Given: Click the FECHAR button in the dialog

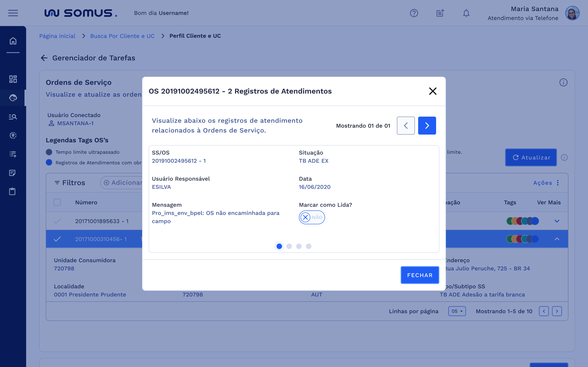Looking at the screenshot, I should [x=420, y=275].
